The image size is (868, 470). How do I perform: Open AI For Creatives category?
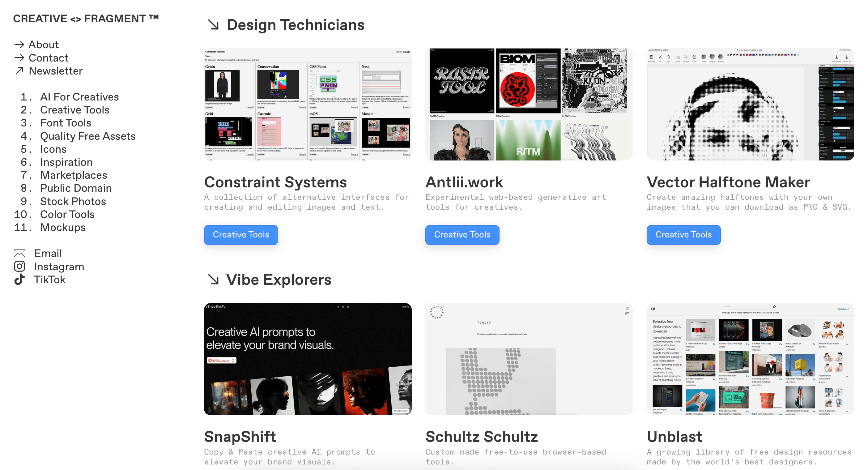click(79, 97)
